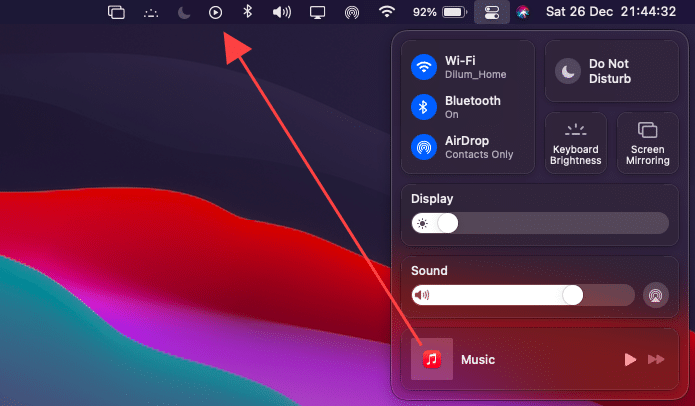Click the Now Playing icon in menu bar

tap(215, 13)
